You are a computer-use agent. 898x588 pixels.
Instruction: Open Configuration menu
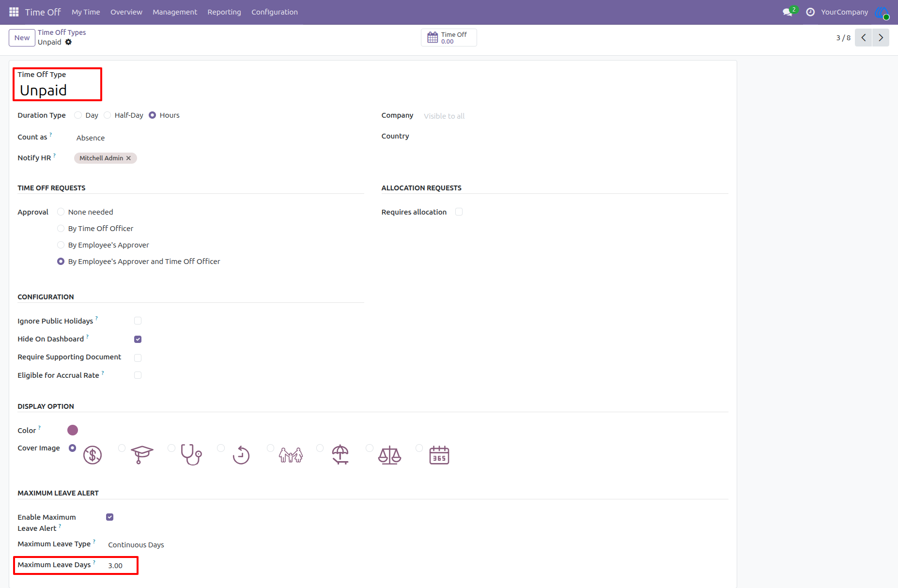click(x=275, y=12)
